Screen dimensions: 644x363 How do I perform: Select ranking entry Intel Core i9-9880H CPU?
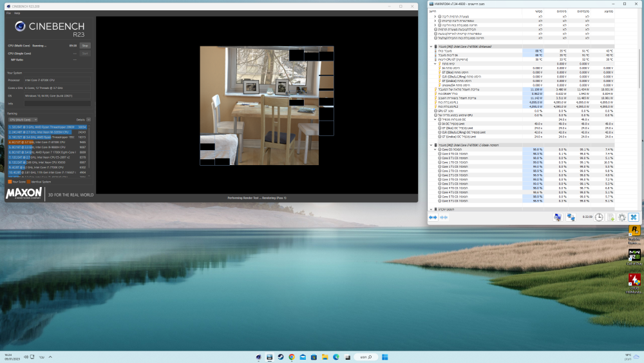point(47,147)
